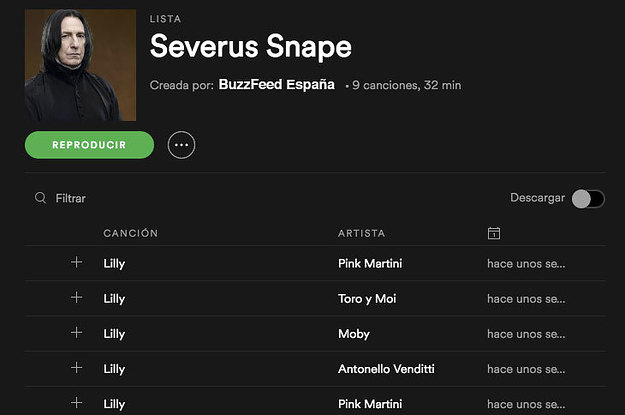Image resolution: width=625 pixels, height=415 pixels.
Task: Sort songs by ARTISTA column header
Action: pos(361,233)
